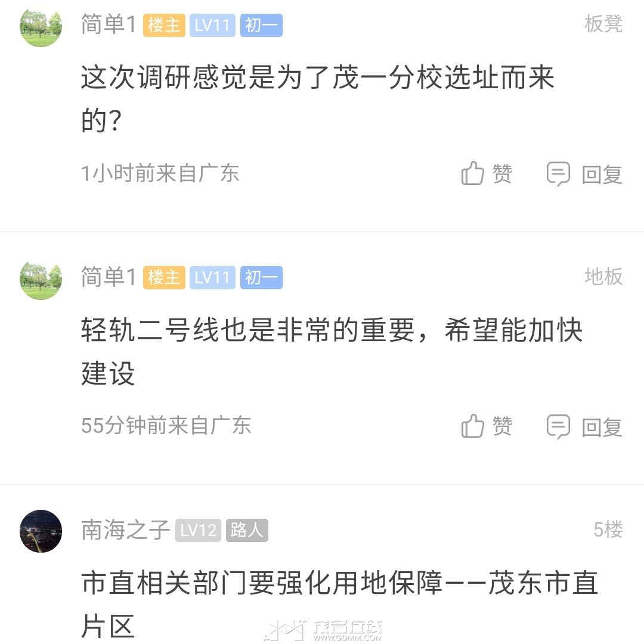Like the 轻轨二号线 comment

[472, 426]
